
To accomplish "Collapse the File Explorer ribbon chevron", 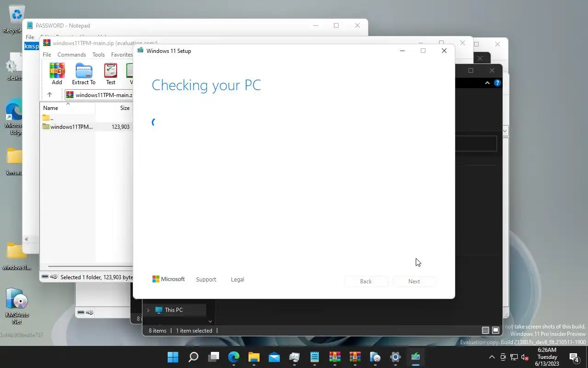I will pos(487,83).
